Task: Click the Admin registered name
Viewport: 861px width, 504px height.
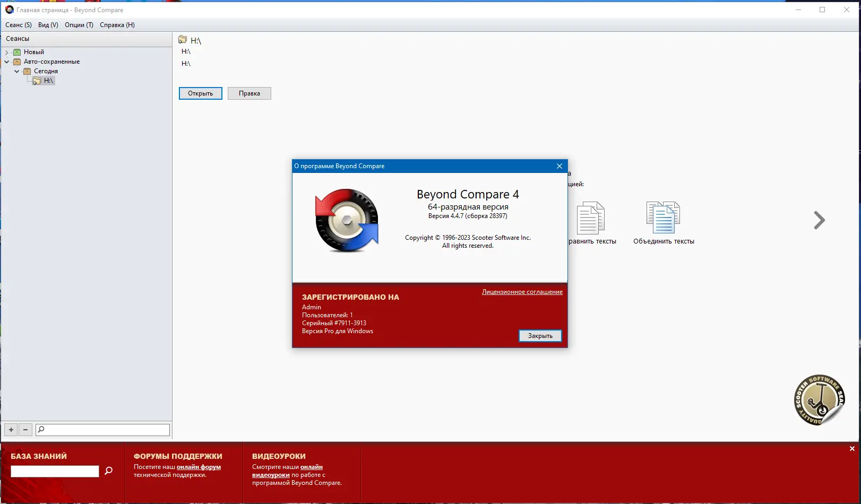Action: point(312,307)
